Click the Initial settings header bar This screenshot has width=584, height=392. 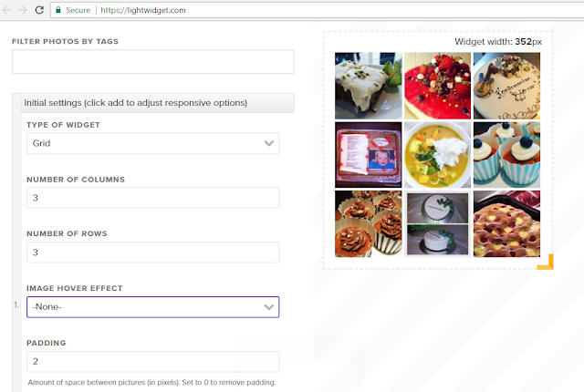tap(157, 103)
